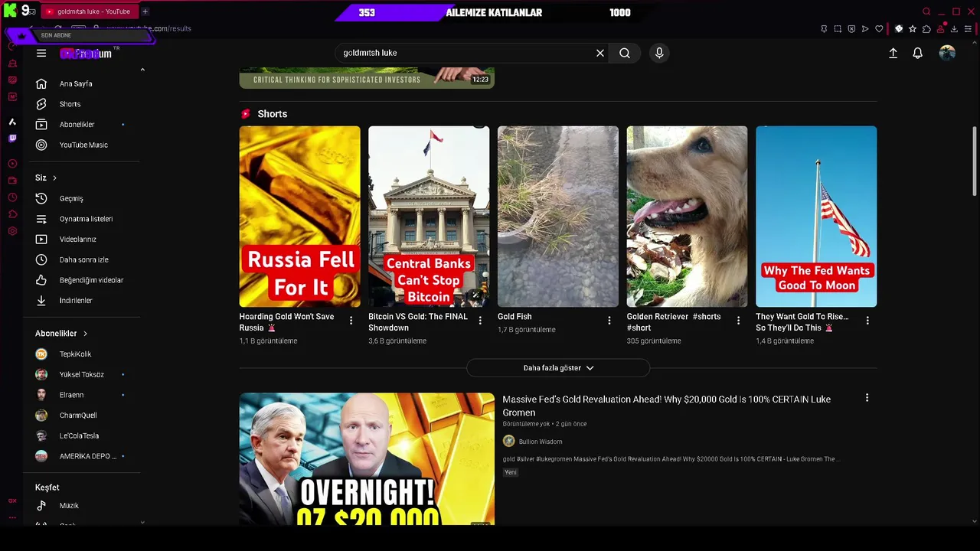Open Massive Fed's Gold Revaluation video title
Image resolution: width=980 pixels, height=551 pixels.
666,406
